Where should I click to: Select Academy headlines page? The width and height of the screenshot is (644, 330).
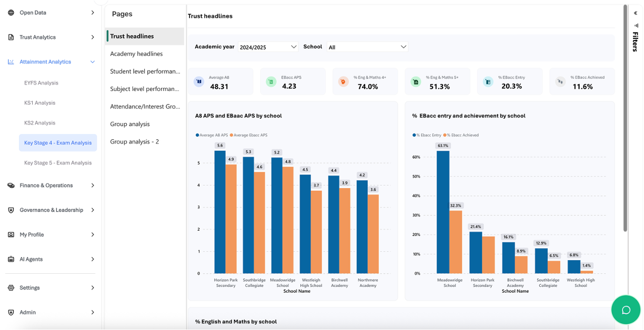click(136, 54)
